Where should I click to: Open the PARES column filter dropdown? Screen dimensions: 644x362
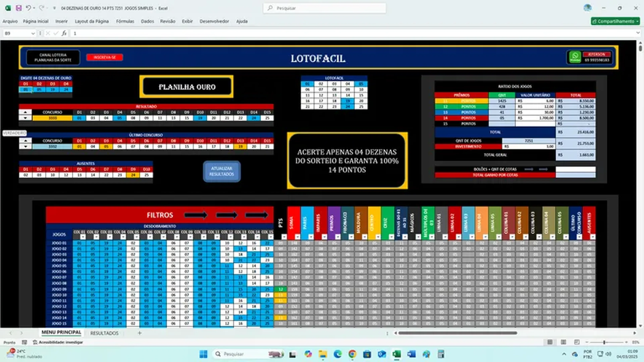pos(311,237)
